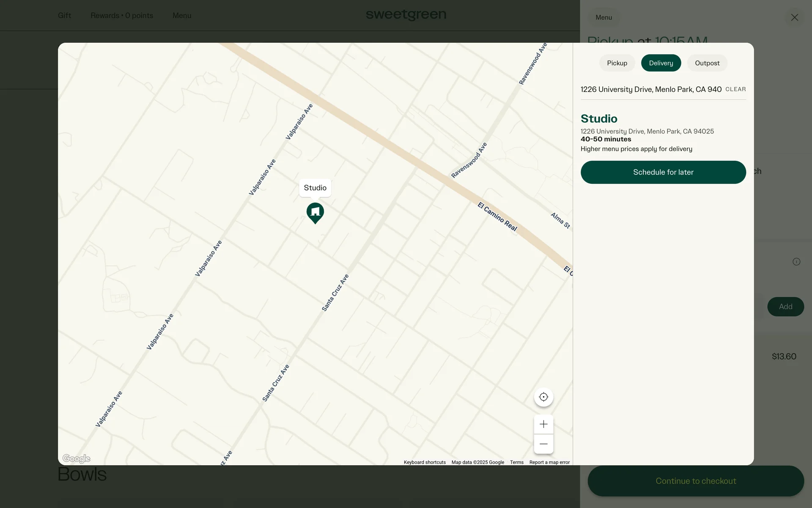This screenshot has height=508, width=812.
Task: Click the Studio location pin on map
Action: coord(315,212)
